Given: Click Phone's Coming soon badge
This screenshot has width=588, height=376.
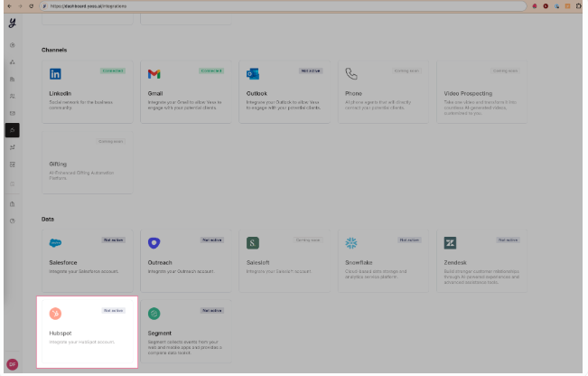Looking at the screenshot, I should click(x=406, y=70).
